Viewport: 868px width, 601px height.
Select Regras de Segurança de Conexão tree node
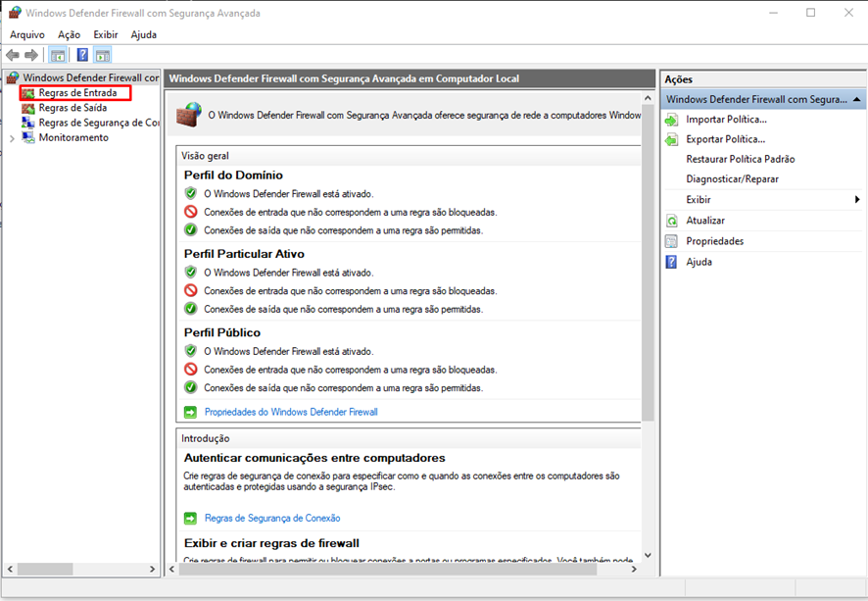coord(99,123)
